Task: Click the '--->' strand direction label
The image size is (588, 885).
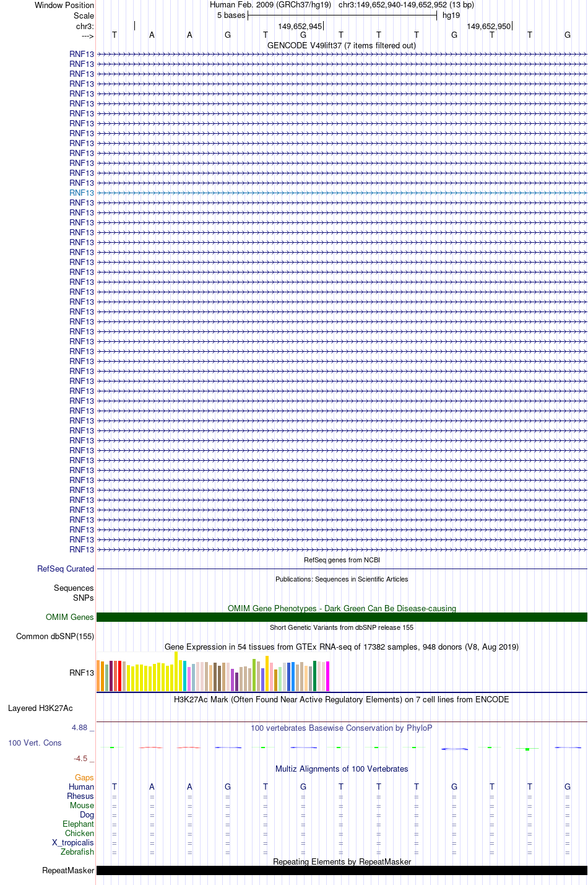Action: pos(87,36)
